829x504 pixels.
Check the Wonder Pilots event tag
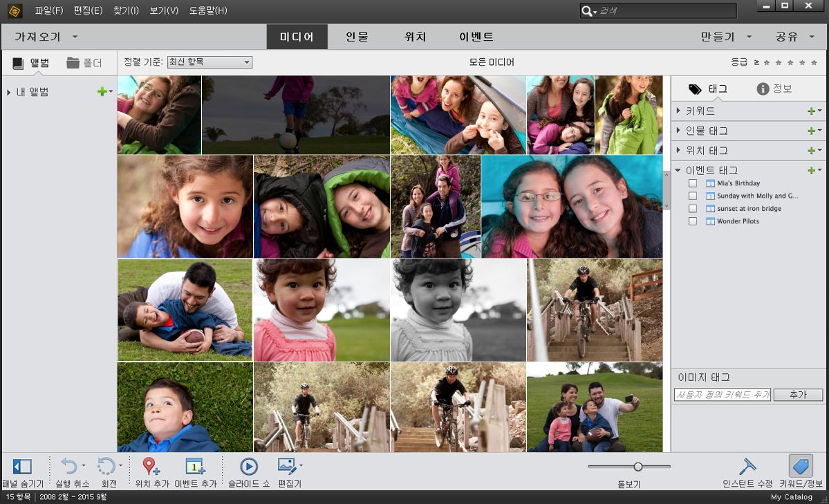point(693,221)
